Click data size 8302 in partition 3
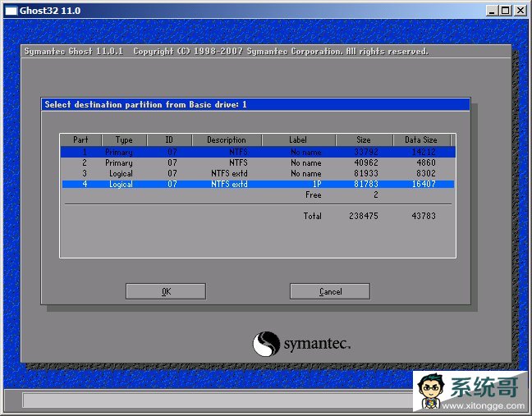532x416 pixels. click(x=426, y=174)
